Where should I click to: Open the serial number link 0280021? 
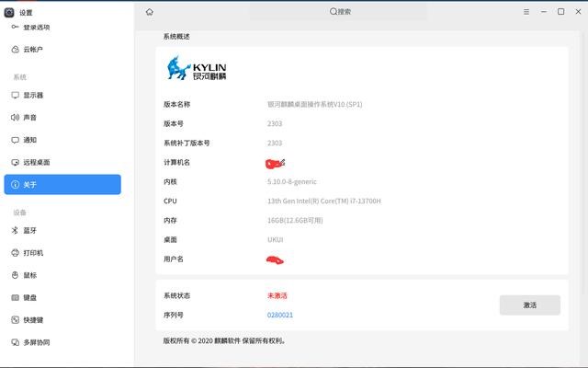(279, 315)
